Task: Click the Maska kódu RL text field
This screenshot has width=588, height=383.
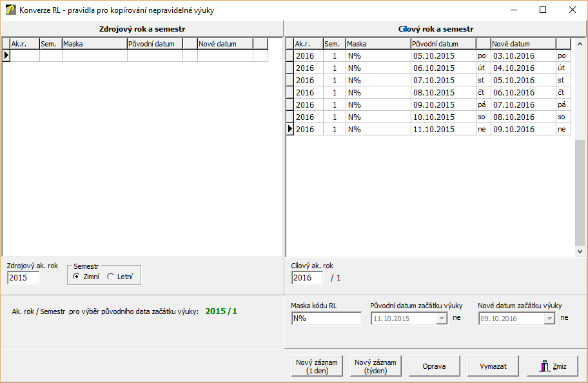Action: click(326, 319)
